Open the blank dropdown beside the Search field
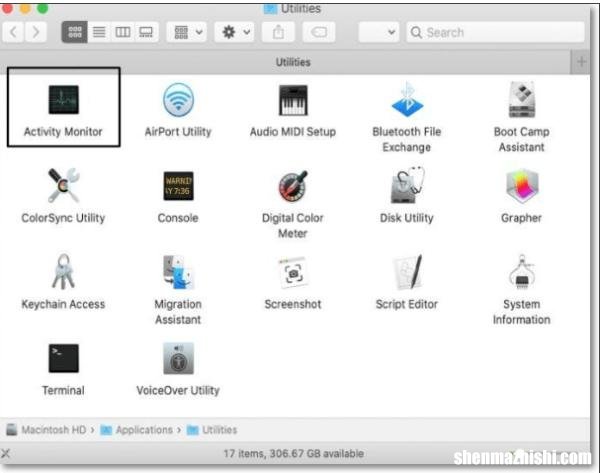This screenshot has width=602, height=473. (379, 32)
